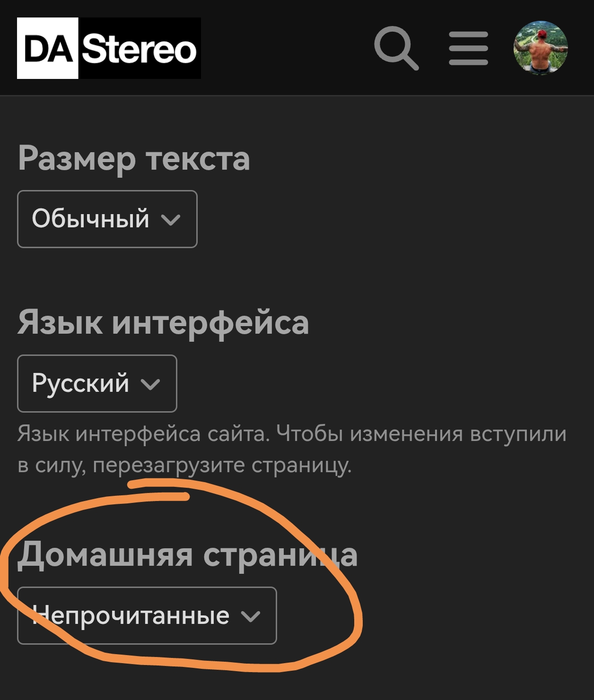Screen dimensions: 594x700
Task: Click the Stereo text in the logo
Action: coord(140,48)
